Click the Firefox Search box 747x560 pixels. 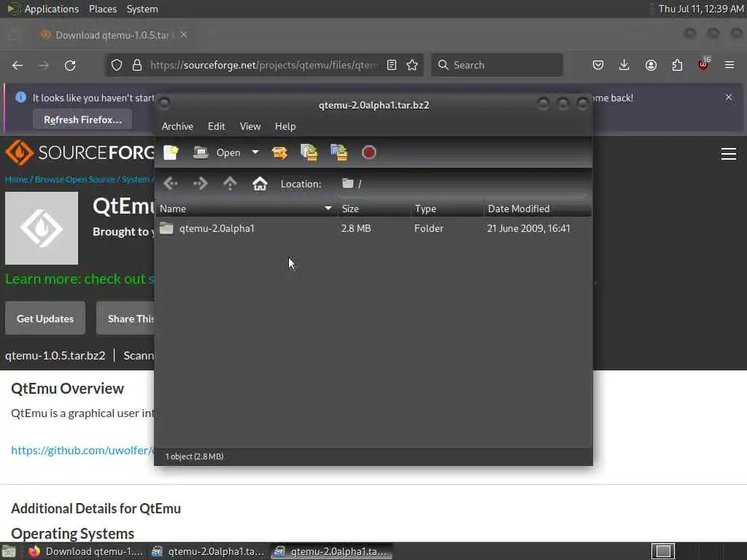tap(497, 65)
